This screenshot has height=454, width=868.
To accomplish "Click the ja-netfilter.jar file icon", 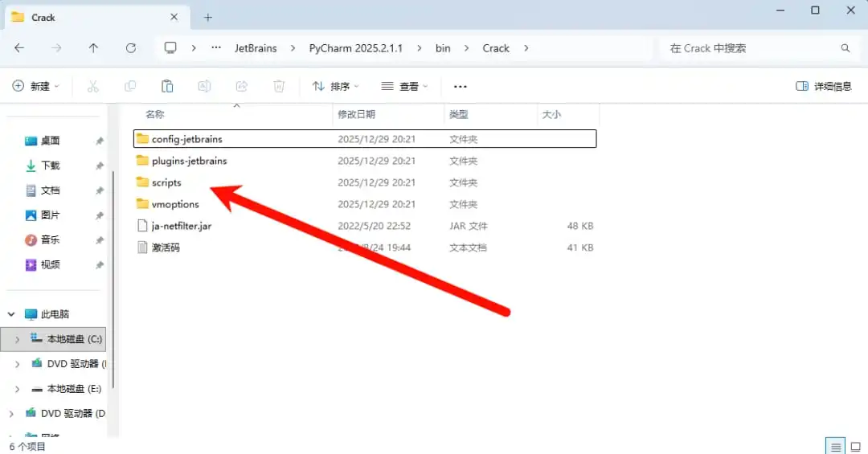I will pyautogui.click(x=142, y=225).
